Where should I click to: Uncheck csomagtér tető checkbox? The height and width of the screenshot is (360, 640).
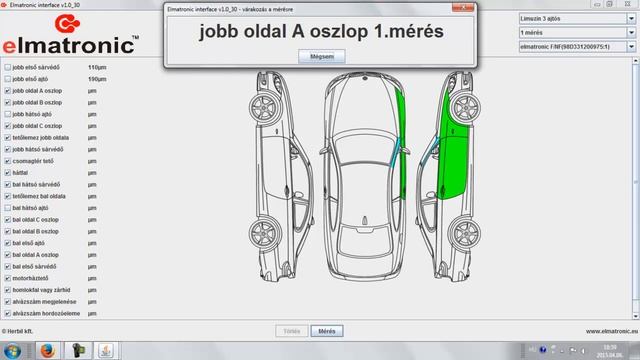[7, 161]
